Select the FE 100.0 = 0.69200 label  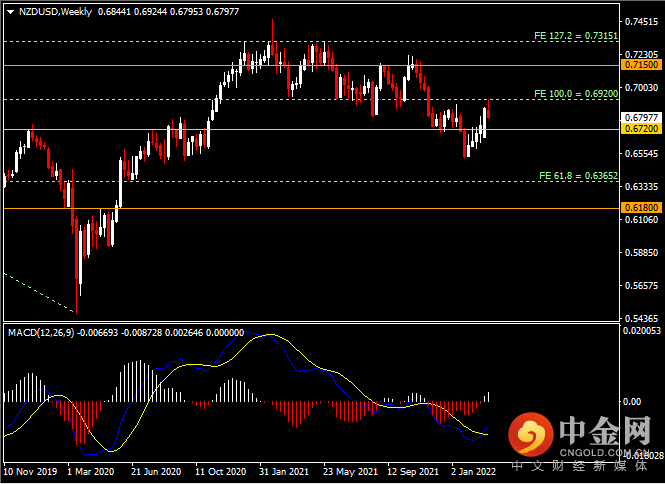[x=576, y=94]
